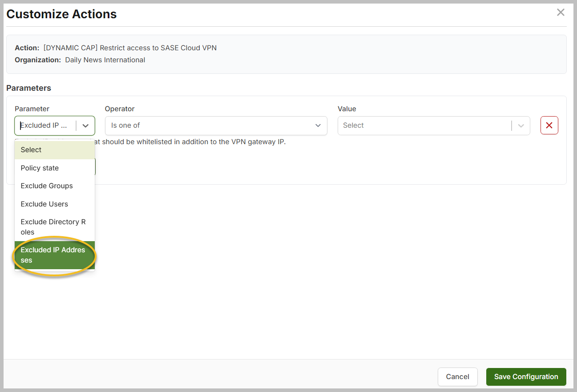577x392 pixels.
Task: Click the Value field chevron arrow
Action: coord(521,126)
